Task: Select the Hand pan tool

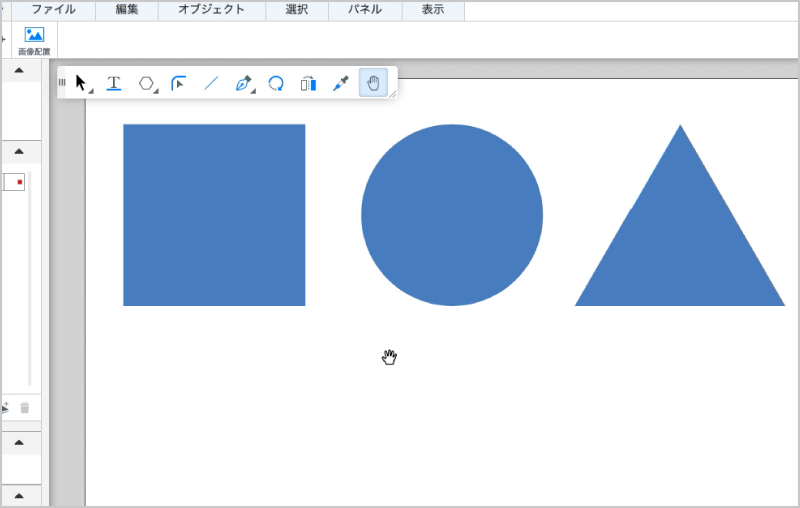Action: coord(373,83)
